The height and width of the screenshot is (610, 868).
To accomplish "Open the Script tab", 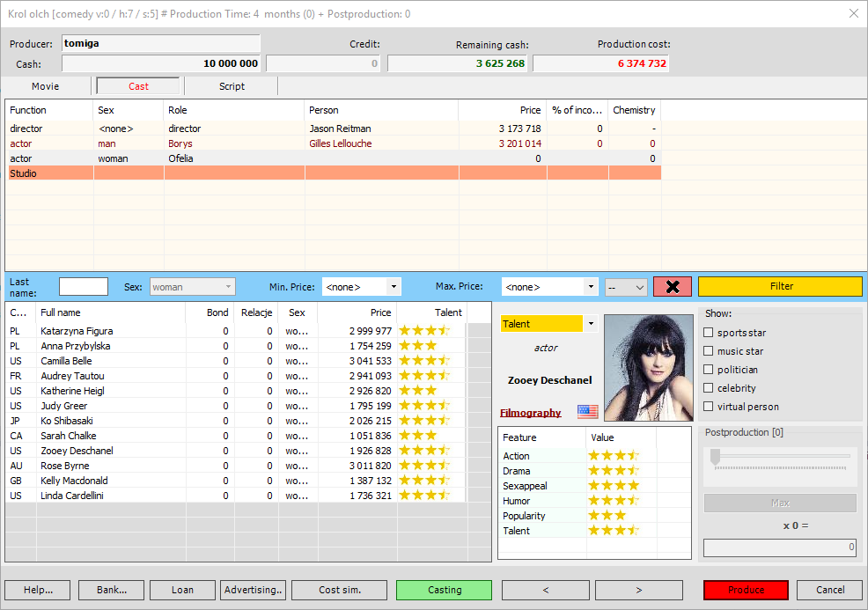I will pos(232,86).
